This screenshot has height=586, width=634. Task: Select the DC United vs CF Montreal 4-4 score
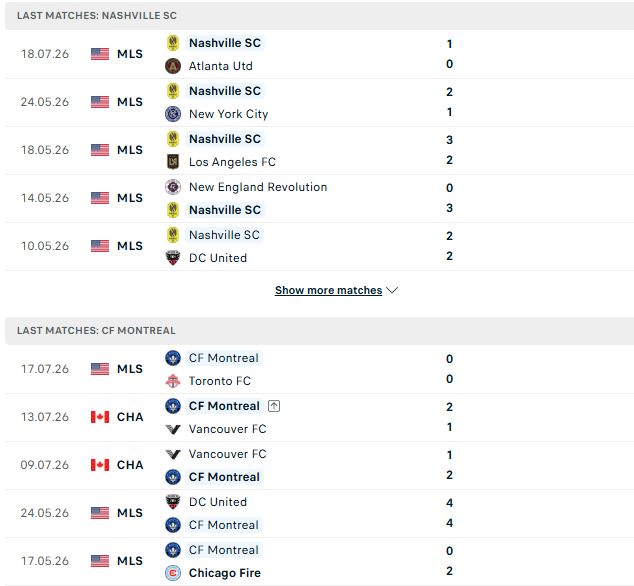tap(449, 513)
